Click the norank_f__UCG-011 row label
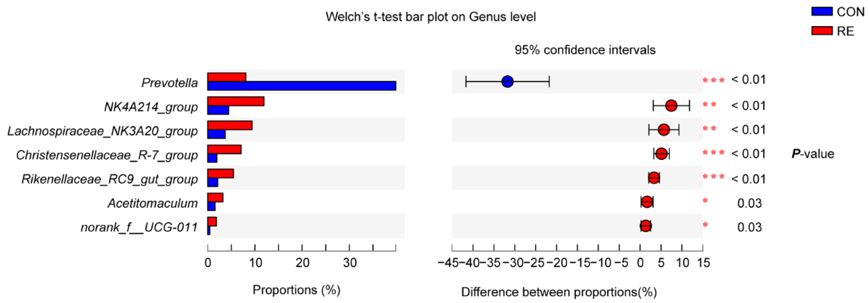 pos(139,228)
